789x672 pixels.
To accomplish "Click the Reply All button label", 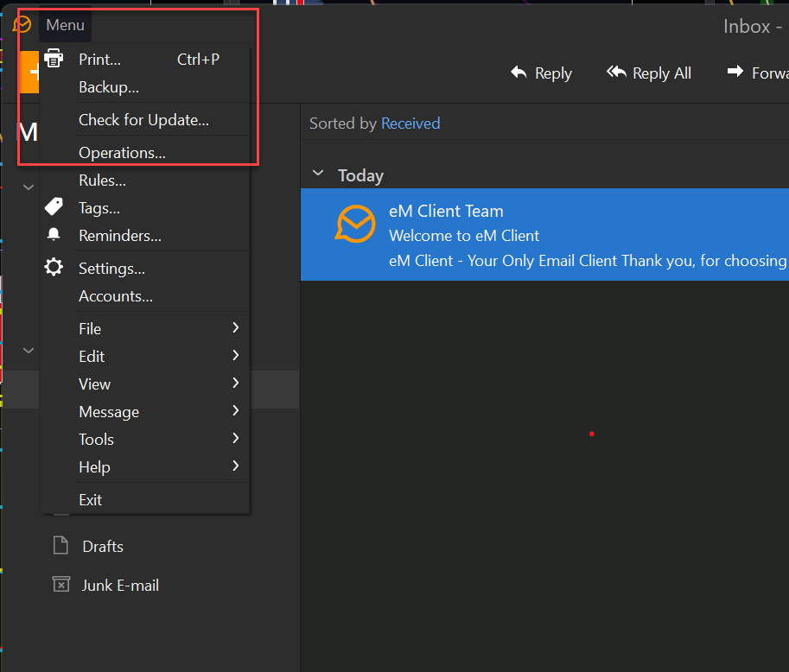I will tap(662, 73).
